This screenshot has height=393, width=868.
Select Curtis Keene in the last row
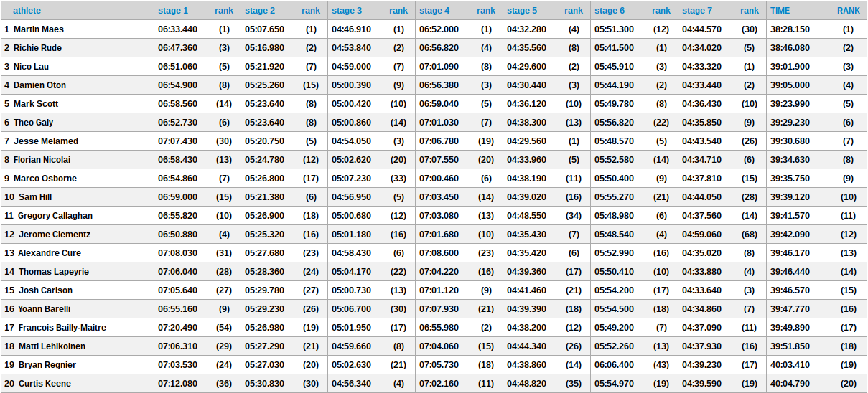[45, 384]
